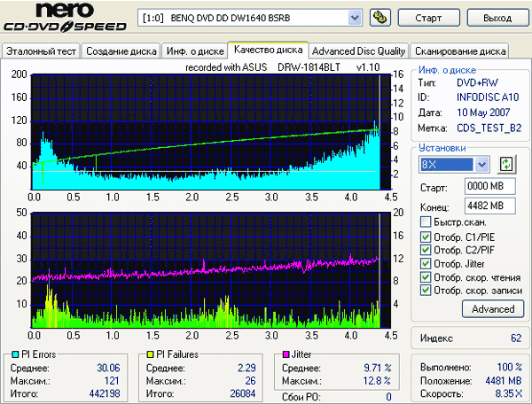This screenshot has width=532, height=404.
Task: Click the position 4481 MB value
Action: click(504, 381)
